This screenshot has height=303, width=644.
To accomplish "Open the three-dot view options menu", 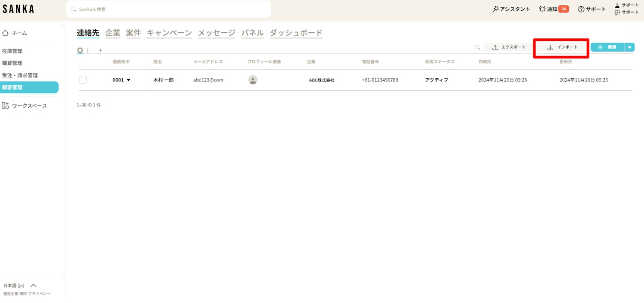I will (x=87, y=50).
